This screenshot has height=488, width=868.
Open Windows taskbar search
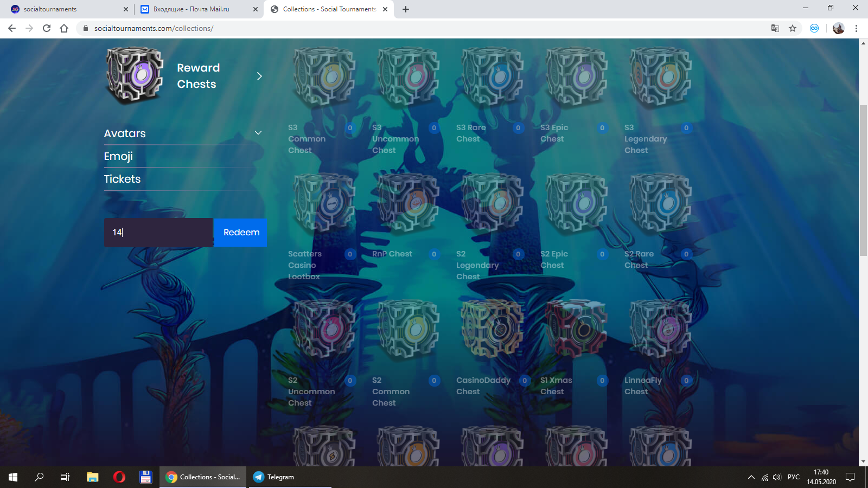[39, 477]
